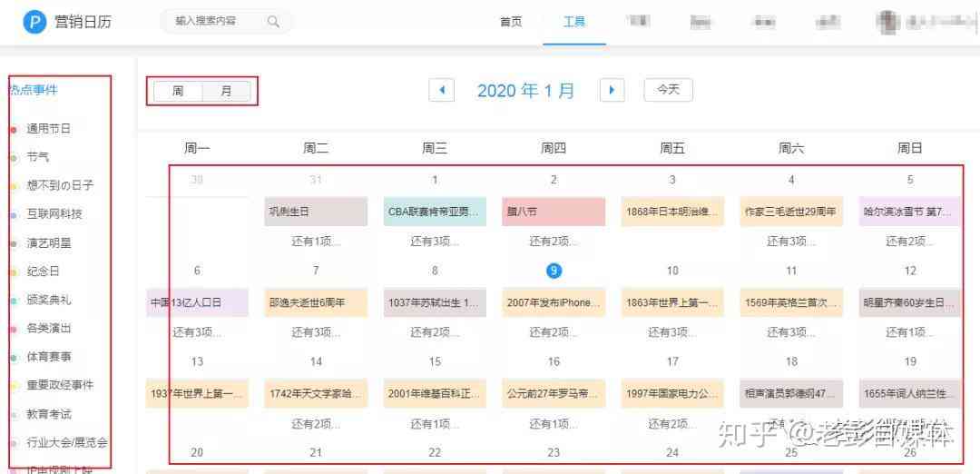Expand 还有1项 under 巩俐生日
This screenshot has width=980, height=474.
(316, 242)
